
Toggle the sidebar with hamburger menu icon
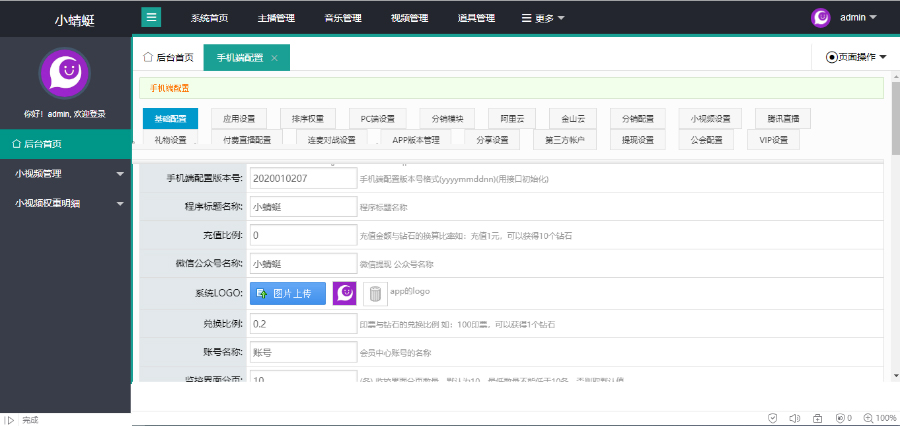151,17
